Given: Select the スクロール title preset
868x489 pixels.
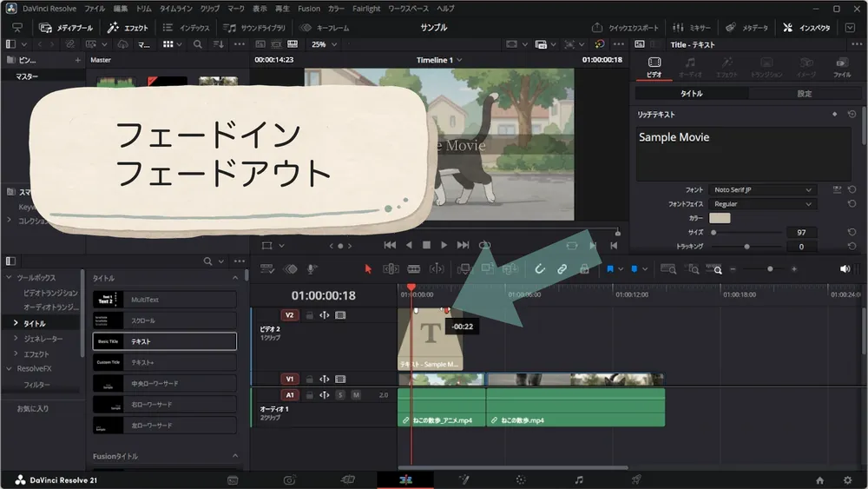Looking at the screenshot, I should [x=165, y=320].
